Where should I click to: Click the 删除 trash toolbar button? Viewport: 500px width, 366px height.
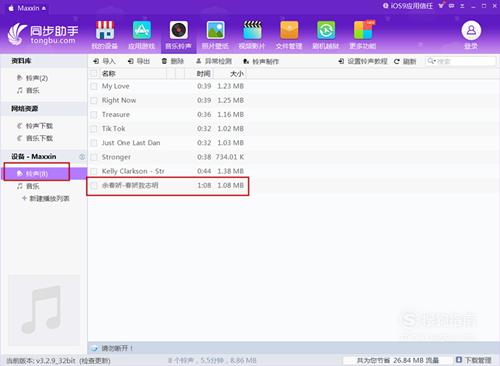point(173,61)
